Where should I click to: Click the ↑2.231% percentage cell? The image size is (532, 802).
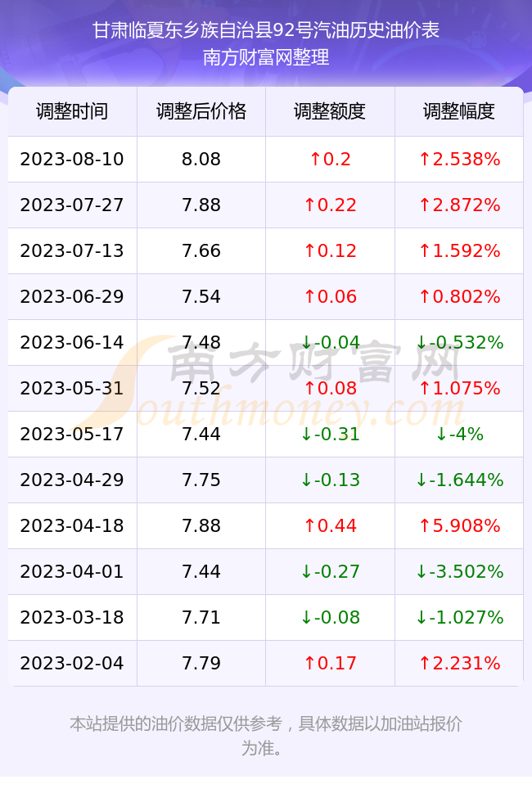459,664
